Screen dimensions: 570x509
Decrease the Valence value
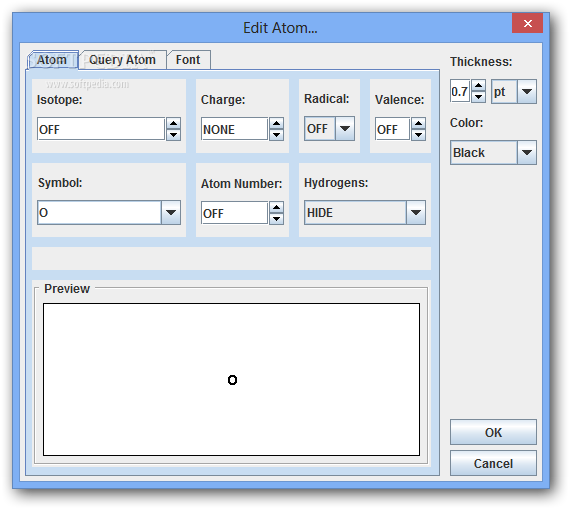pyautogui.click(x=418, y=135)
